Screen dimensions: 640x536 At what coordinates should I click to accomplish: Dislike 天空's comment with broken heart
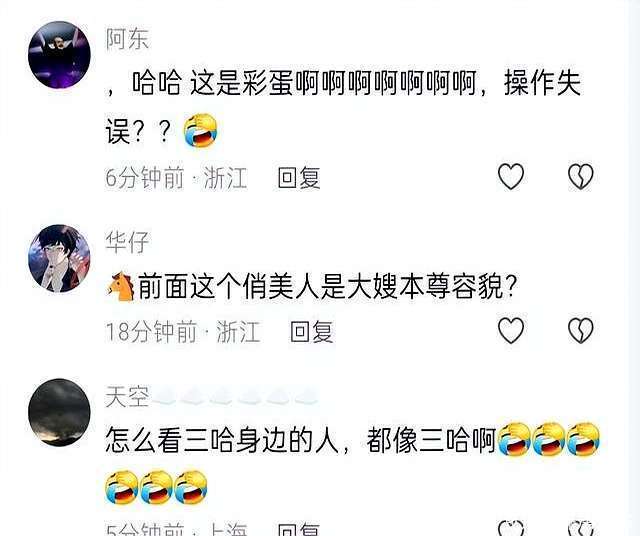pos(581,528)
